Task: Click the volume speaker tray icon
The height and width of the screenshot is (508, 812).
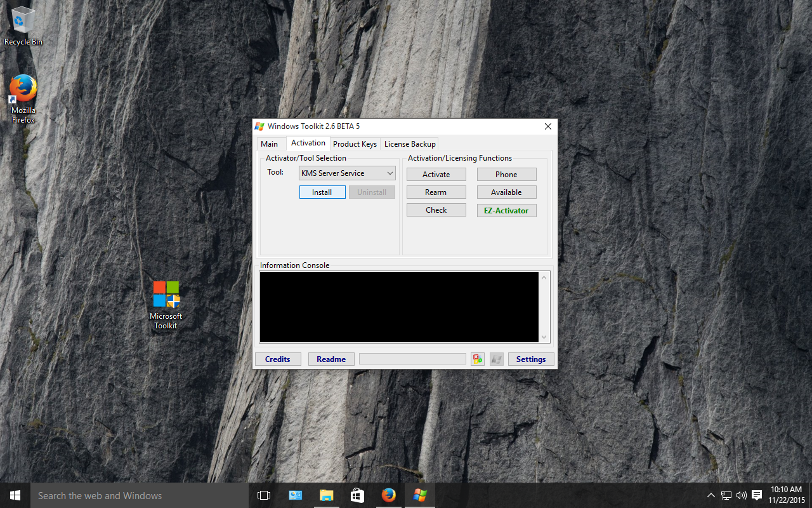Action: point(742,495)
